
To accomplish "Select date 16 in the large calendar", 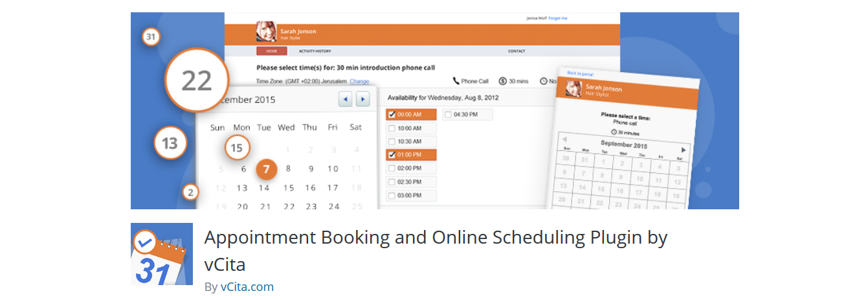I will pyautogui.click(x=311, y=188).
